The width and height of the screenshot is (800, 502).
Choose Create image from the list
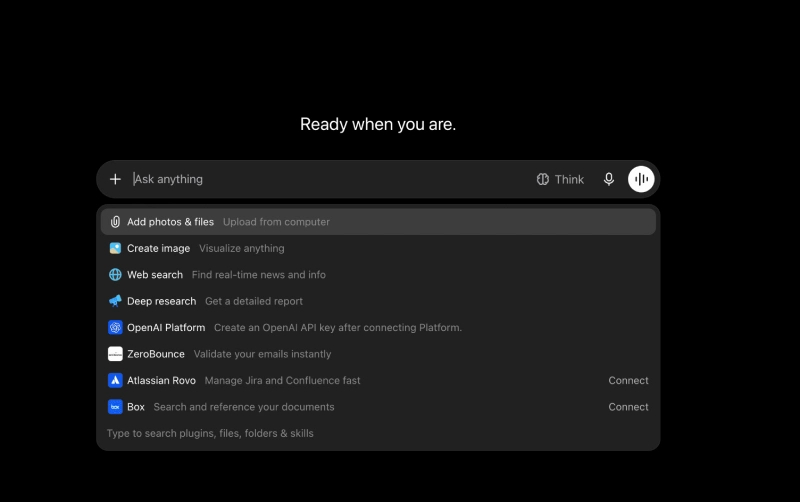pos(378,248)
